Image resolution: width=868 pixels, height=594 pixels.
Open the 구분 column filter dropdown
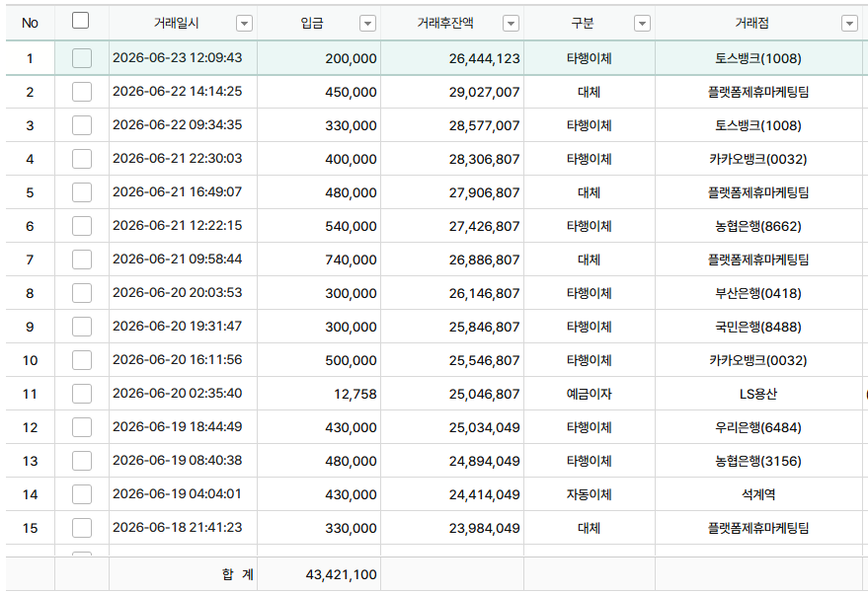[642, 24]
